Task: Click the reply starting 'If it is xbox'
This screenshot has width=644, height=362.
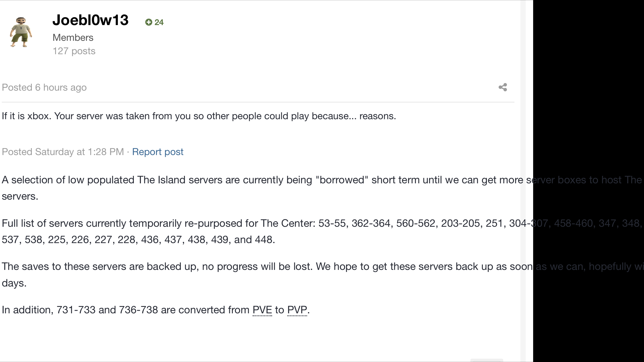Action: click(199, 116)
